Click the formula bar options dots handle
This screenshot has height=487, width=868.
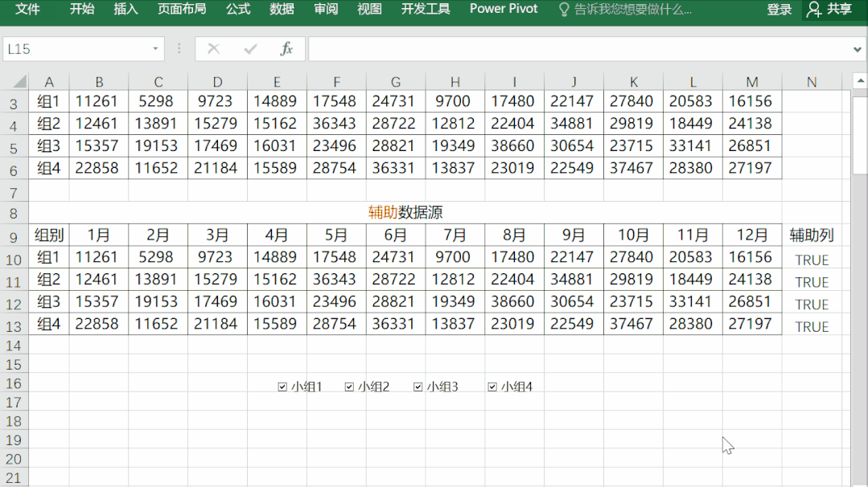coord(179,49)
